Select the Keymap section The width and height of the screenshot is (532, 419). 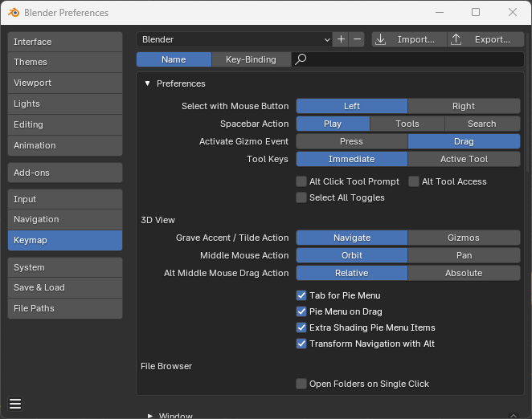[65, 240]
